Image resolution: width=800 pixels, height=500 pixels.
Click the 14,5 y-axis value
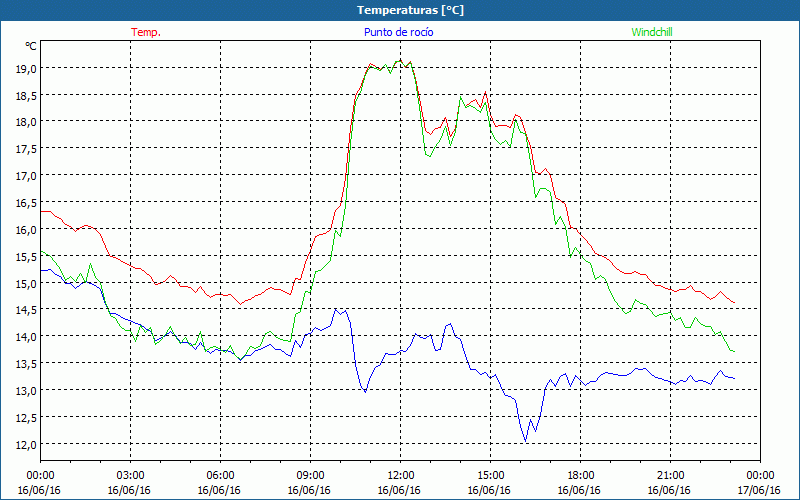tap(26, 310)
